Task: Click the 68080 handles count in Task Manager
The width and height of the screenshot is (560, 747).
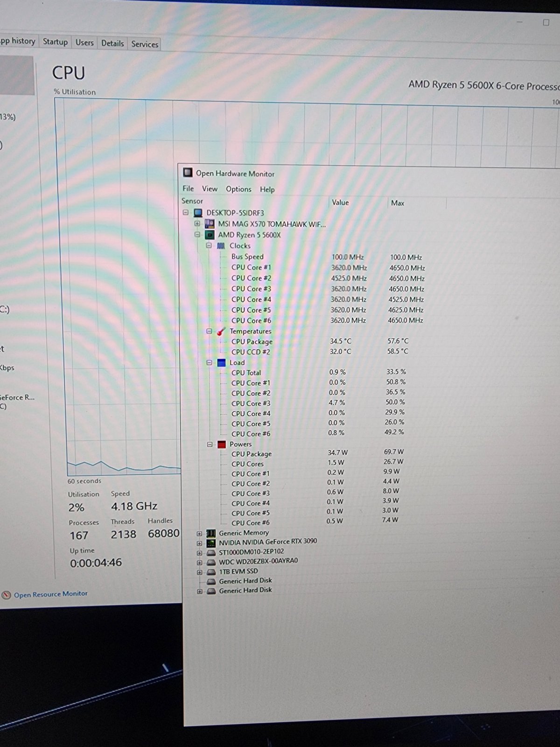Action: 164,533
